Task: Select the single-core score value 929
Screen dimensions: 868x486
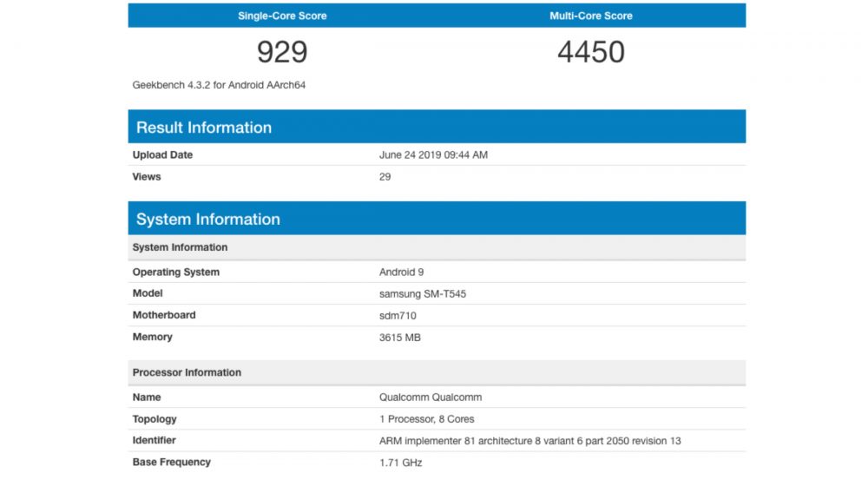Action: [x=282, y=52]
